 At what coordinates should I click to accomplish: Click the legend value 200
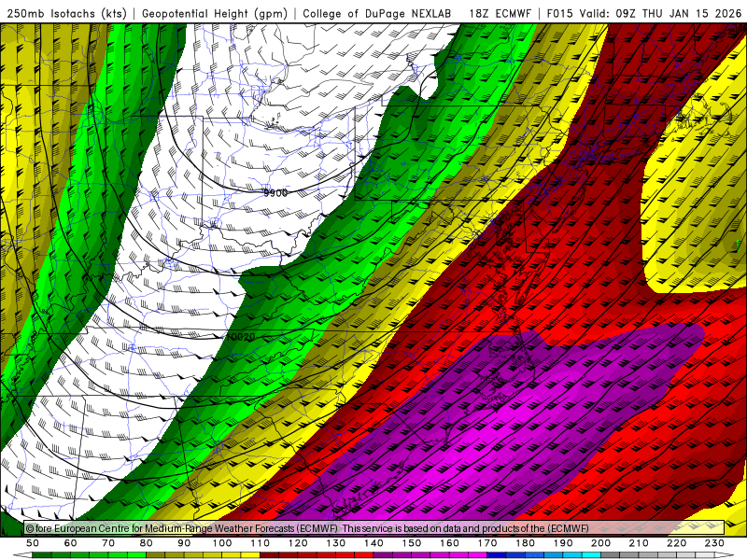[601, 543]
